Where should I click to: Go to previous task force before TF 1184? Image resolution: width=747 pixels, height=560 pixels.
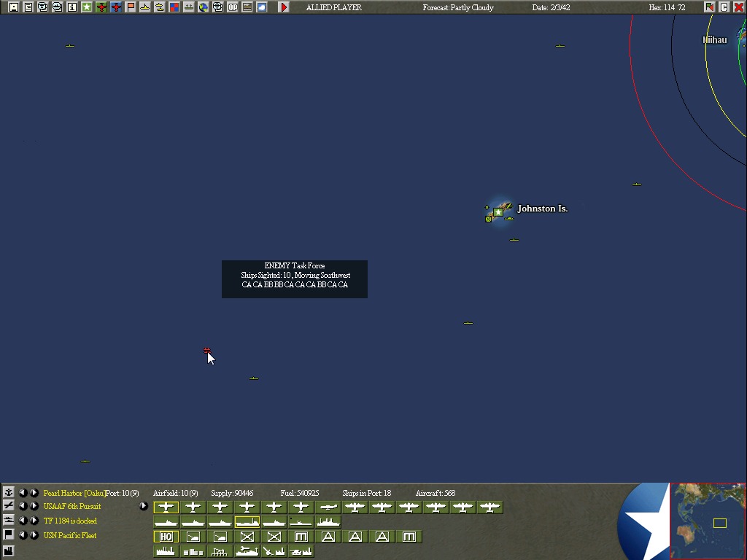(x=23, y=520)
